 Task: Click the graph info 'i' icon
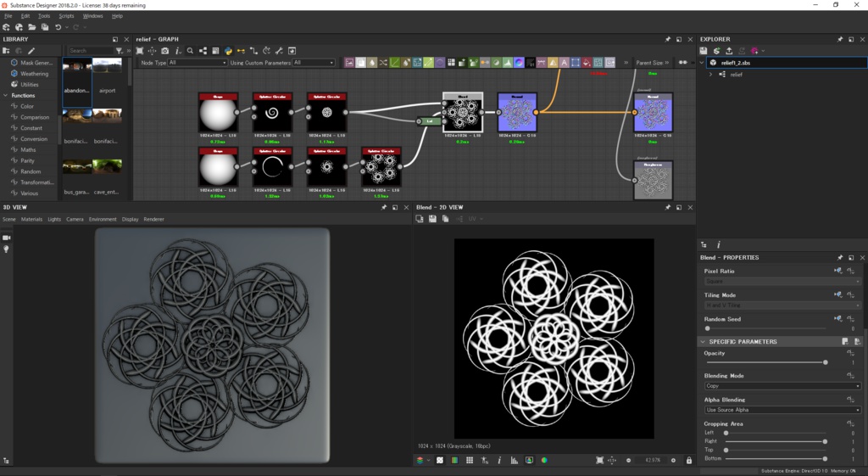[x=178, y=50]
